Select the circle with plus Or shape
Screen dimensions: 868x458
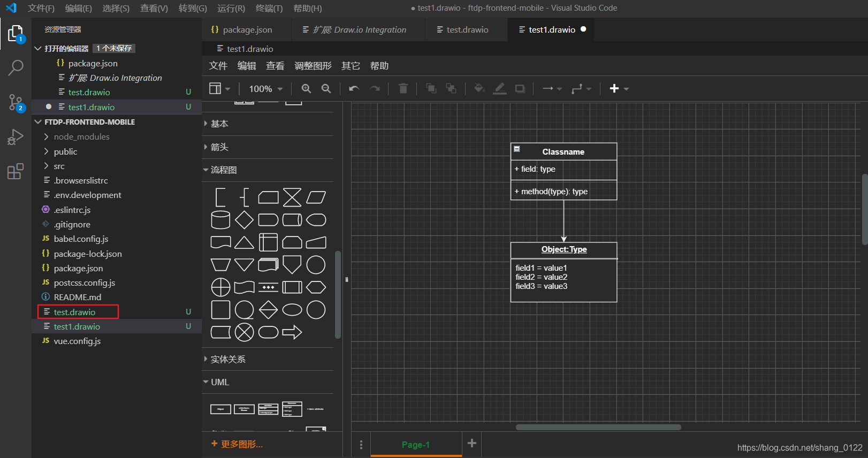click(220, 287)
